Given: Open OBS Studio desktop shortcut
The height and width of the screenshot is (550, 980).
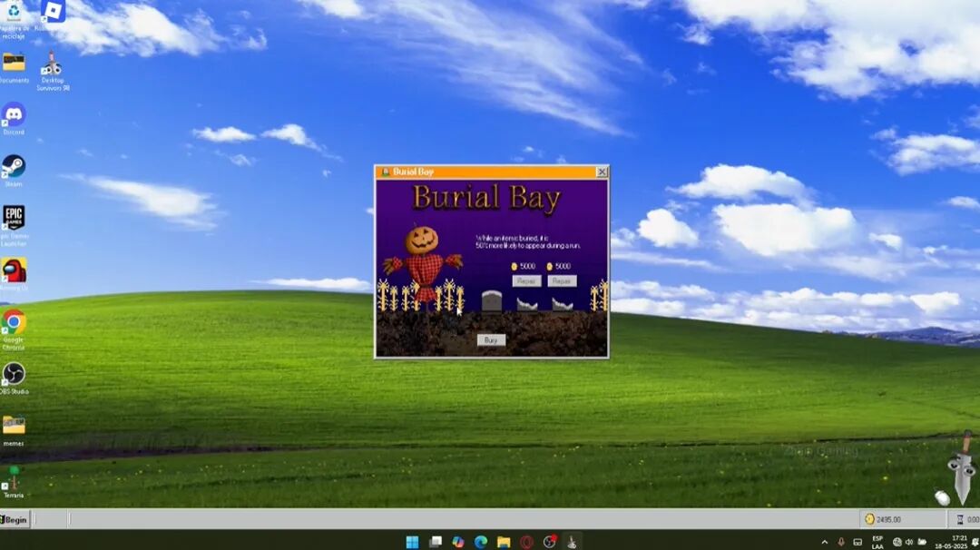Looking at the screenshot, I should [14, 378].
